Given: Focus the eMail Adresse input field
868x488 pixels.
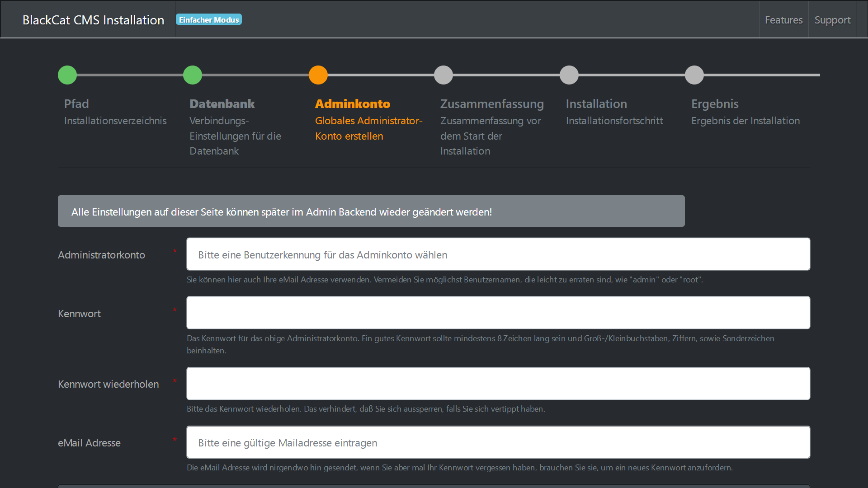Looking at the screenshot, I should tap(498, 442).
